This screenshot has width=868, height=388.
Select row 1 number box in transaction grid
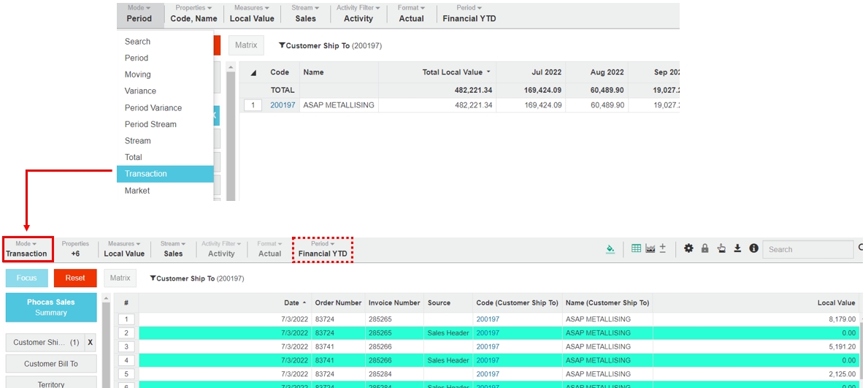point(126,319)
